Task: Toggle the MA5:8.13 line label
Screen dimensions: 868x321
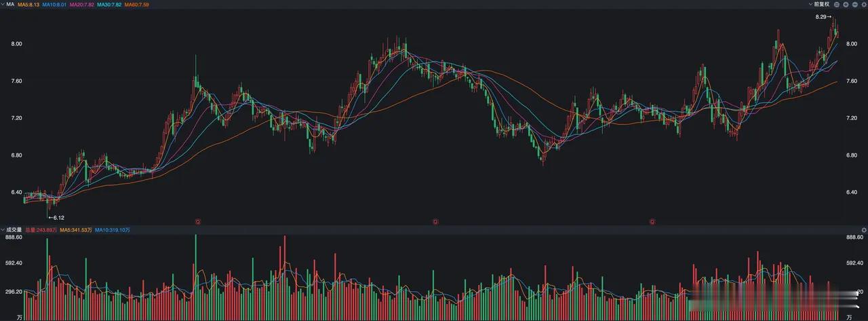Action: [x=28, y=5]
